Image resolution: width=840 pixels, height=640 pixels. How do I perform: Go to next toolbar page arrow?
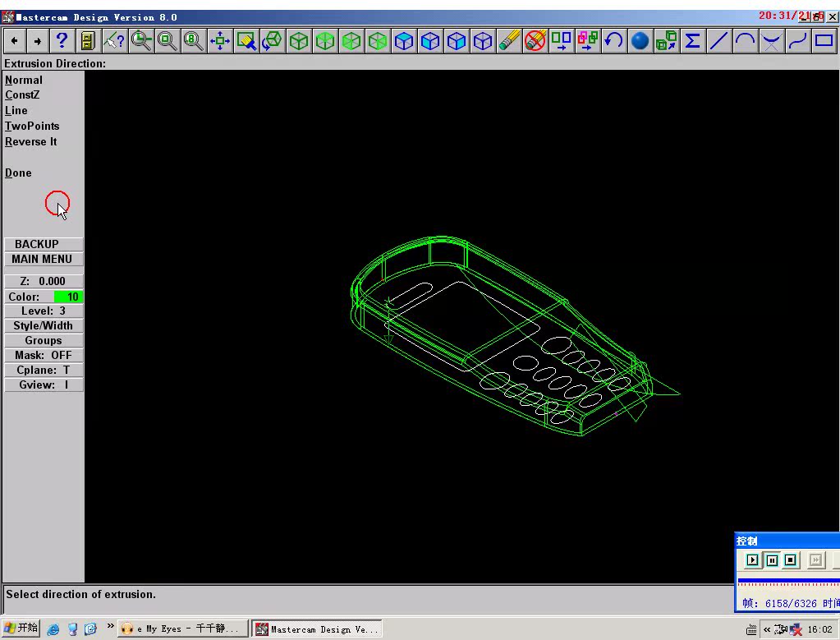tap(38, 41)
